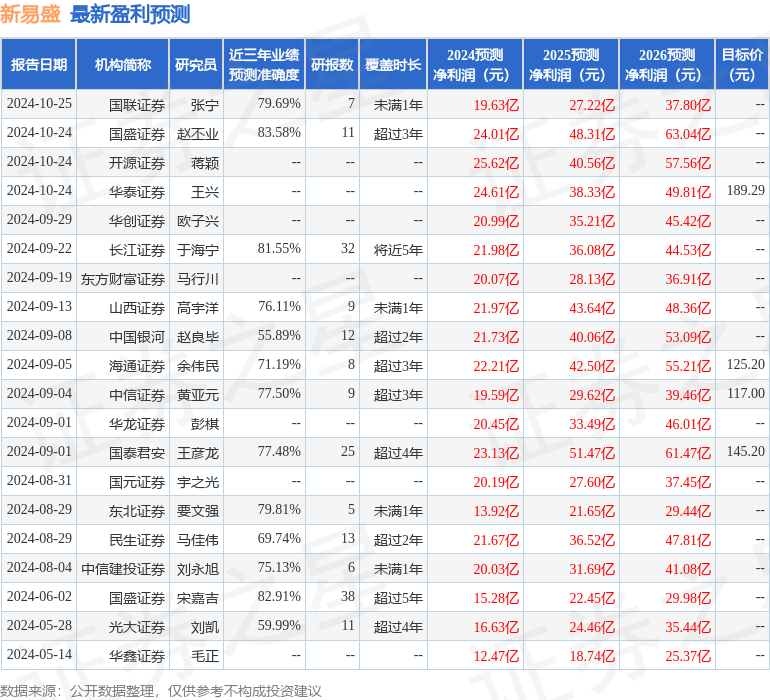Select the 覆盖时长 column header
The width and height of the screenshot is (770, 700).
393,64
